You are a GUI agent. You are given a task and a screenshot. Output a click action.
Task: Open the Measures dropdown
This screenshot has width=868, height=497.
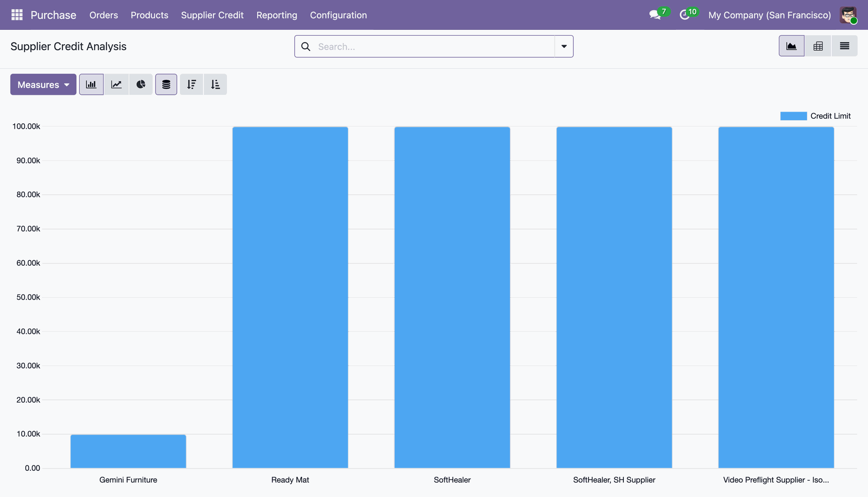[43, 84]
